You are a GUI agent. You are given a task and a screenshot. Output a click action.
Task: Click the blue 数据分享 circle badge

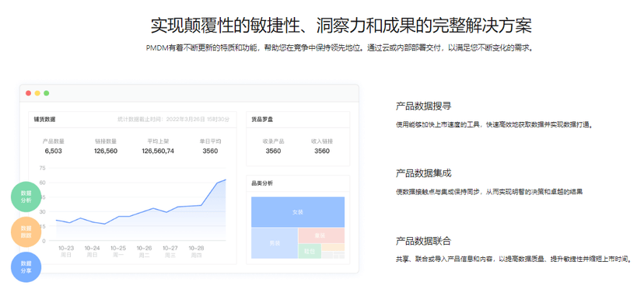tap(26, 267)
